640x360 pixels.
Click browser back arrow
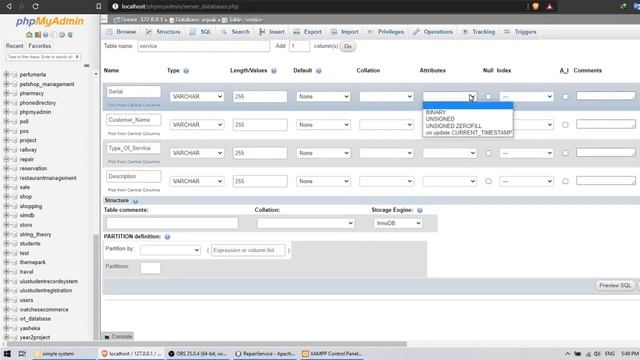[9, 6]
